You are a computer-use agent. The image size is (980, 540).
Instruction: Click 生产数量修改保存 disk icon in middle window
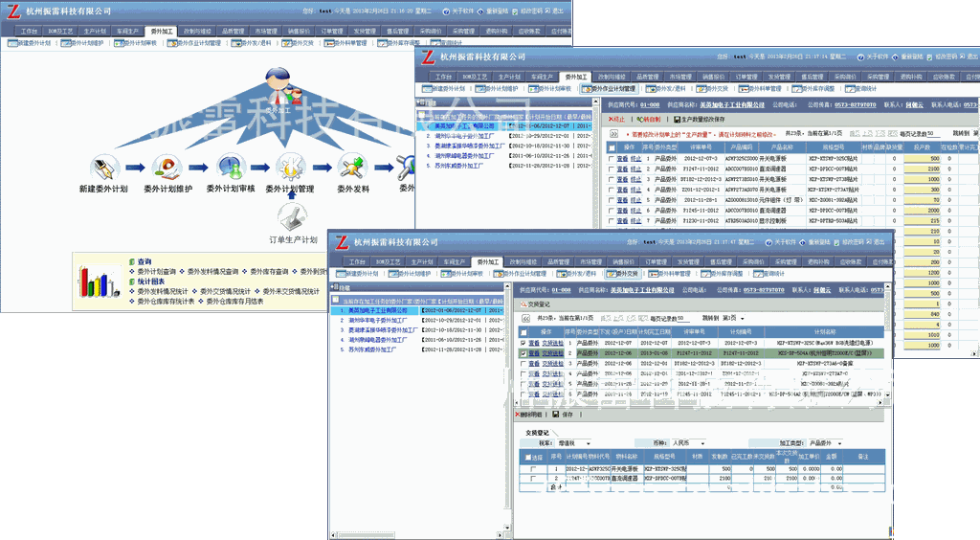click(x=677, y=120)
